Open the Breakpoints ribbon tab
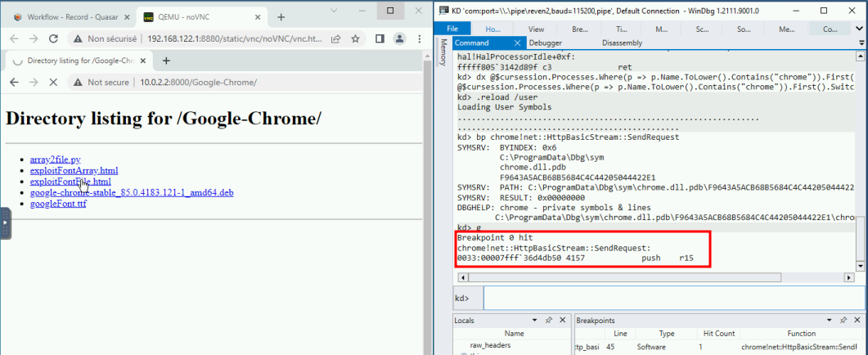 579,29
